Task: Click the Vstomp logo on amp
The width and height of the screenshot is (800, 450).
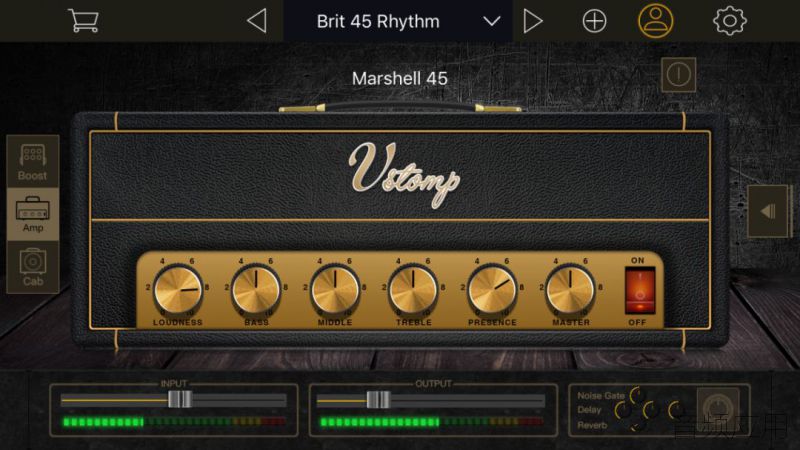Action: click(404, 174)
